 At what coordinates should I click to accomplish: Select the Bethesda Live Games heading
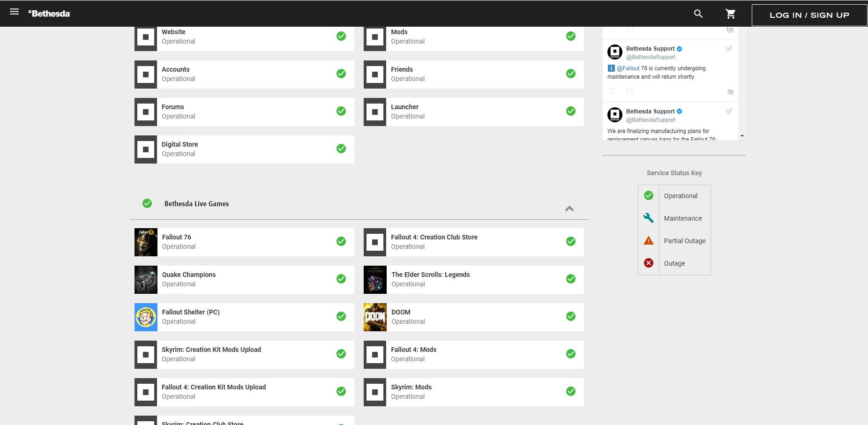click(x=196, y=204)
